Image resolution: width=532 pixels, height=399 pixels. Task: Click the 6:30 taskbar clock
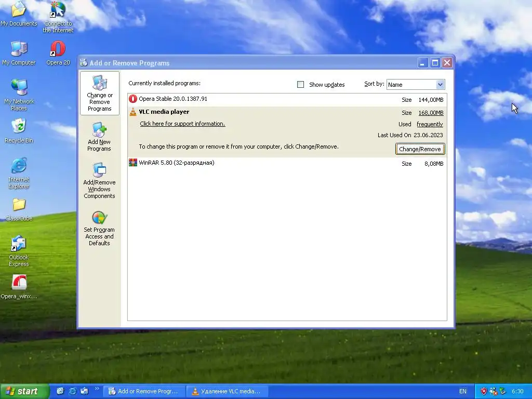pos(518,391)
